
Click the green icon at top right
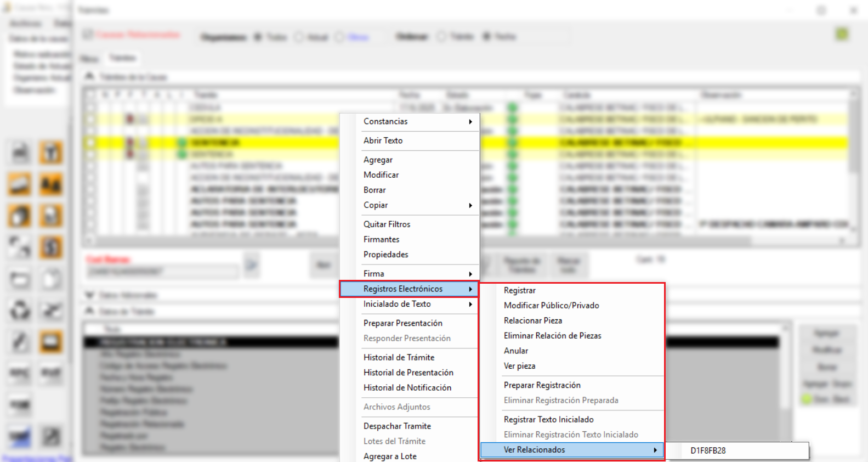point(842,34)
